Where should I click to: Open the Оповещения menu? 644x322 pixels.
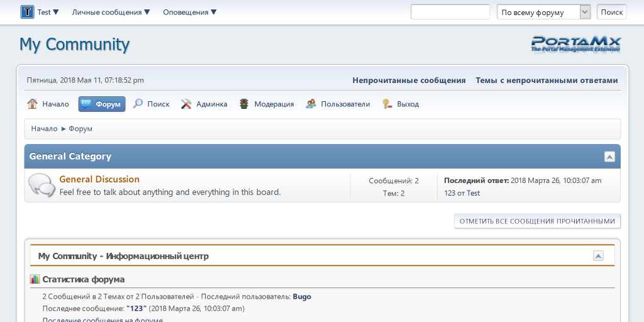click(189, 12)
